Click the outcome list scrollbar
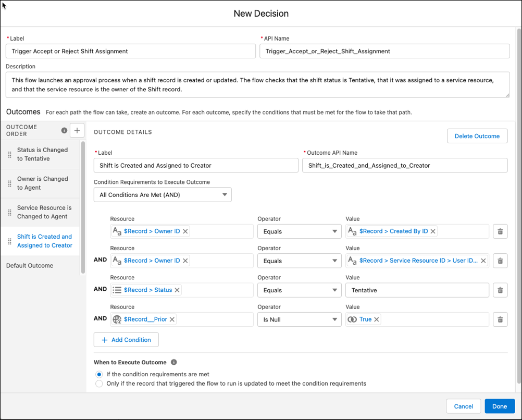The width and height of the screenshot is (522, 420). pos(83,207)
